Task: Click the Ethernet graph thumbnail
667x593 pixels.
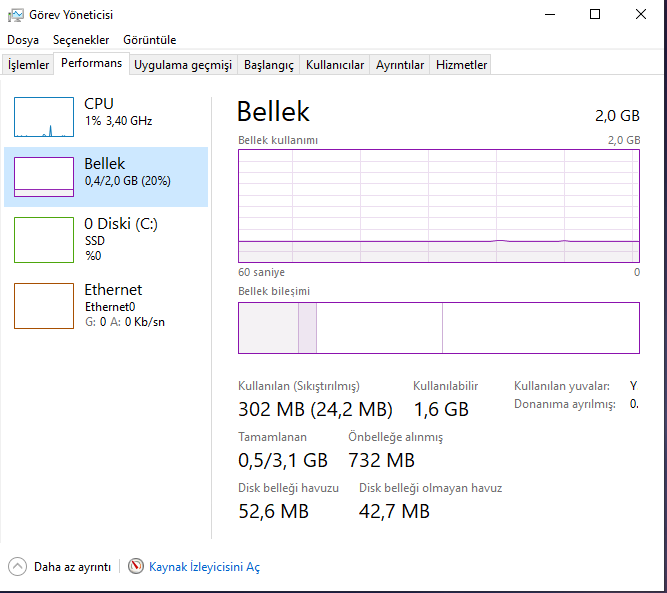Action: point(44,305)
